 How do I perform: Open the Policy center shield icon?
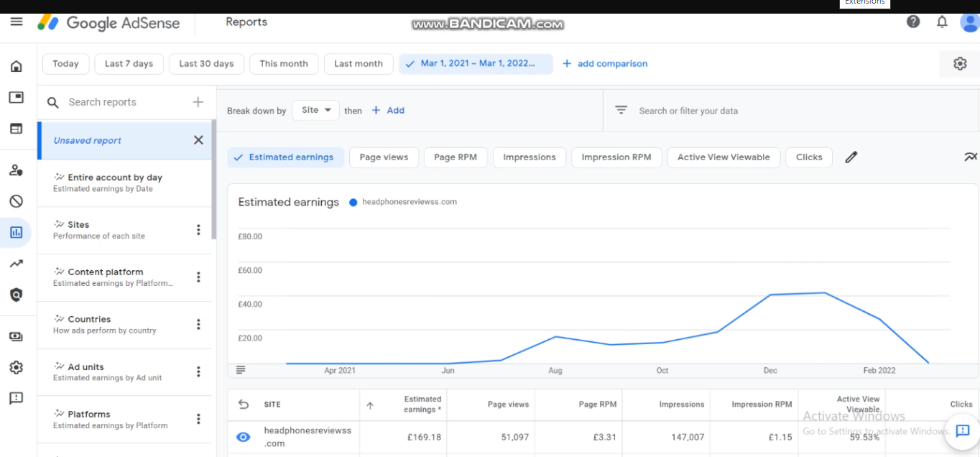[x=16, y=295]
